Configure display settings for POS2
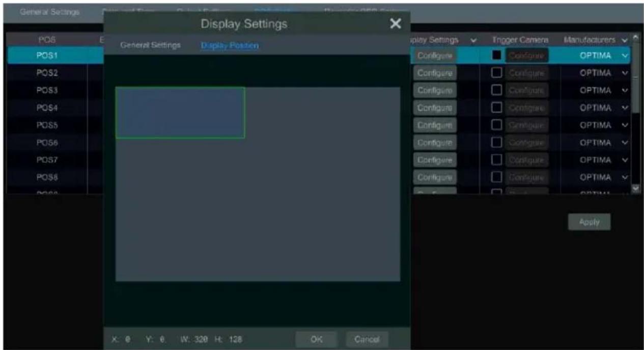Viewport: 644px width, 350px height. 435,73
